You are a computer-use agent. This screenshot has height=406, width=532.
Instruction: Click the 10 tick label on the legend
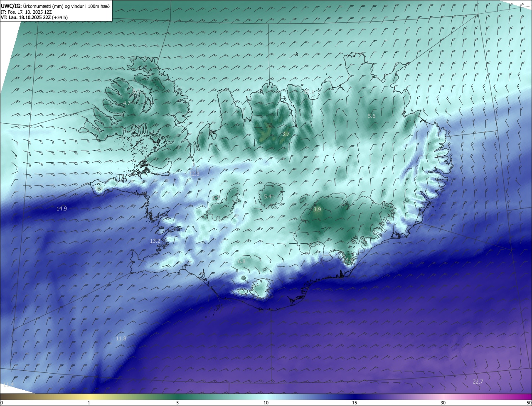click(x=266, y=403)
